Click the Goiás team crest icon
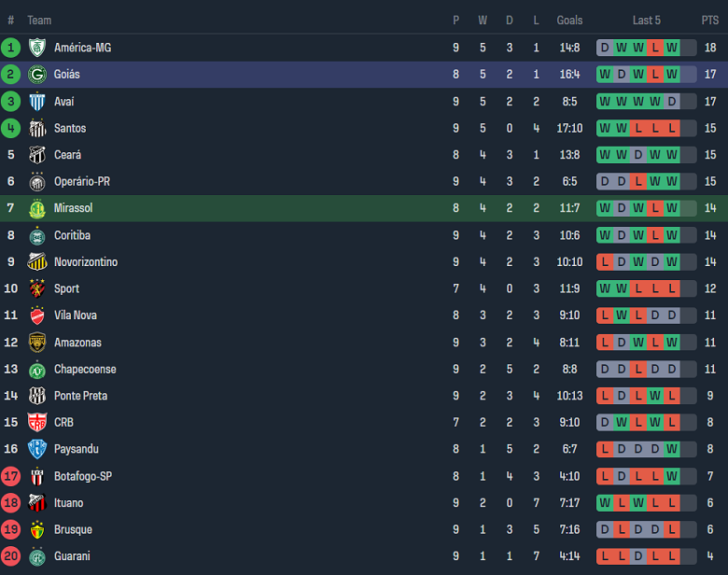728x575 pixels. 37,75
